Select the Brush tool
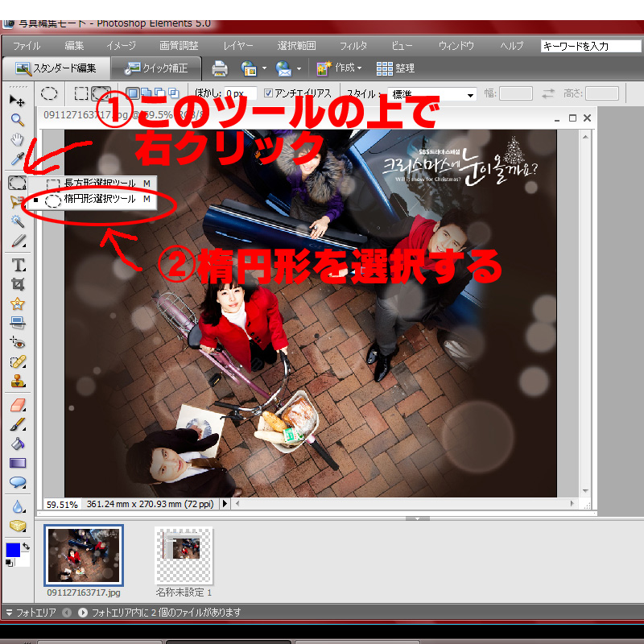 tap(18, 424)
